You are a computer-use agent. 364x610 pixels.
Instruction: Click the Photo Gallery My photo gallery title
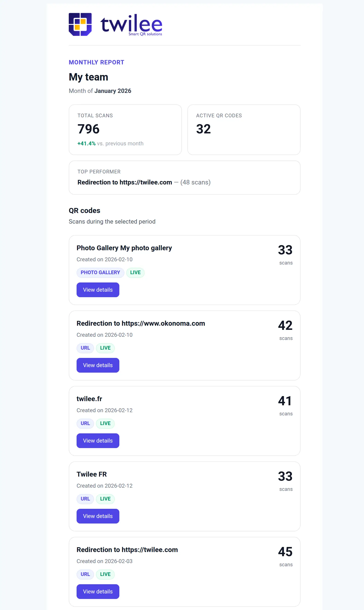tap(124, 248)
